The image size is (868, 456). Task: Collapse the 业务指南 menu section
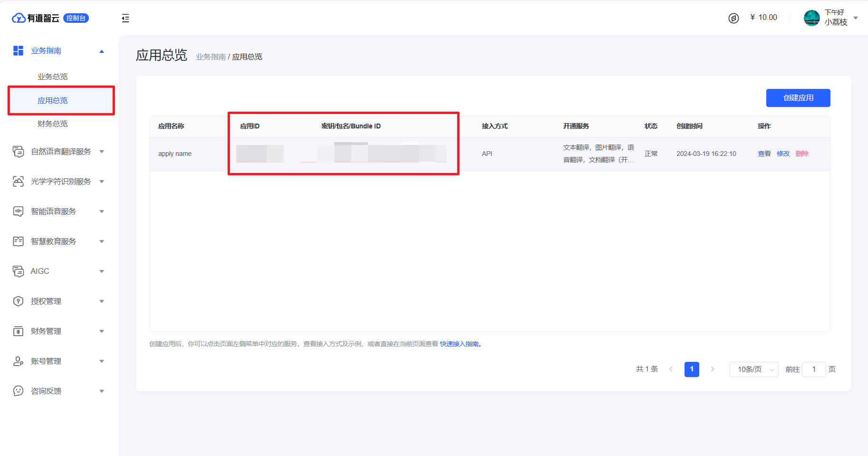[x=102, y=51]
